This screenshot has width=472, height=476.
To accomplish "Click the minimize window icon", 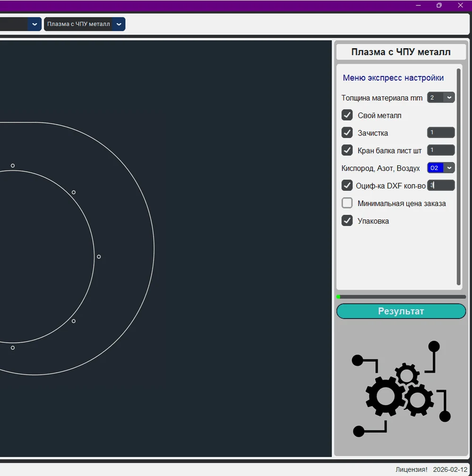I will point(418,5).
